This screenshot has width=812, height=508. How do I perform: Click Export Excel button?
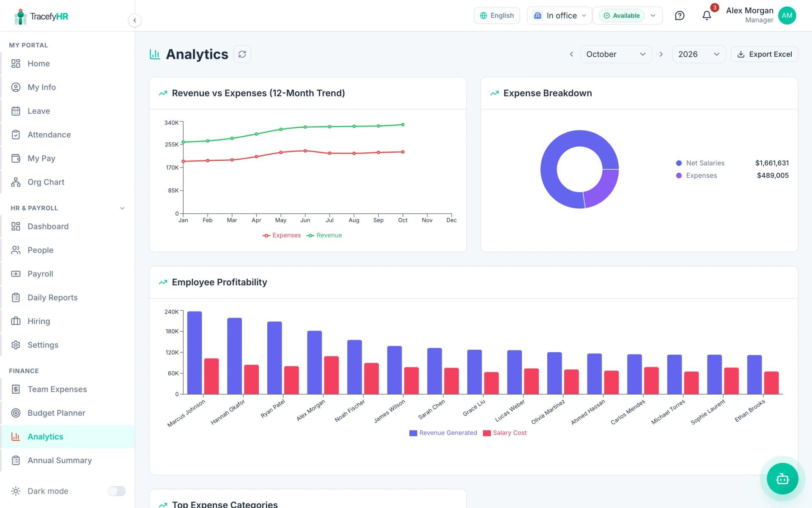click(x=765, y=54)
